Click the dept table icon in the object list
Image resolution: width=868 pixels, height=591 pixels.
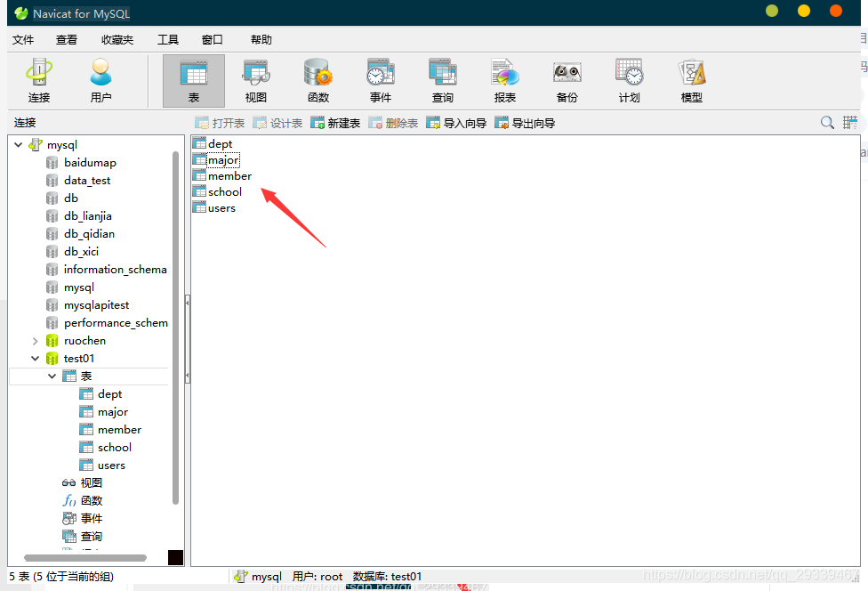[199, 143]
